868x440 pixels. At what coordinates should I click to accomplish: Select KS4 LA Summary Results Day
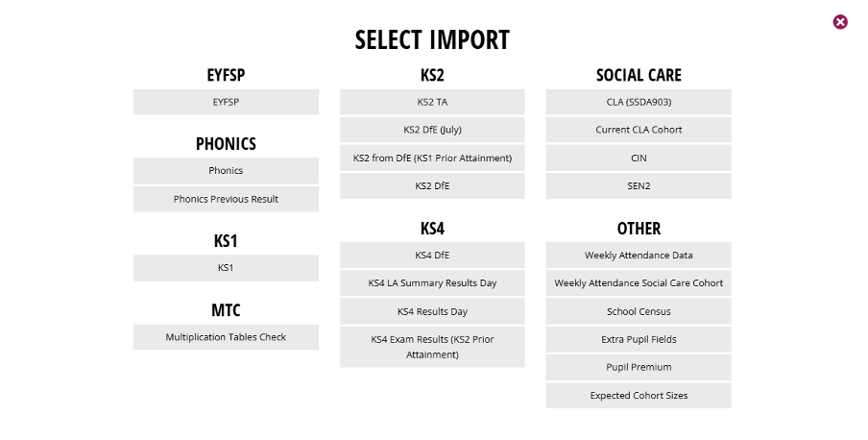tap(432, 283)
